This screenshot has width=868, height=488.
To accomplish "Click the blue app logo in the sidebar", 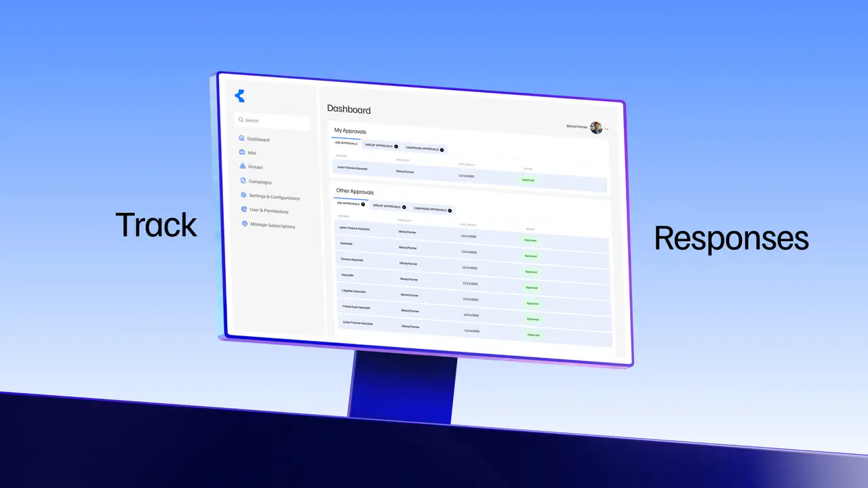I will tap(239, 96).
